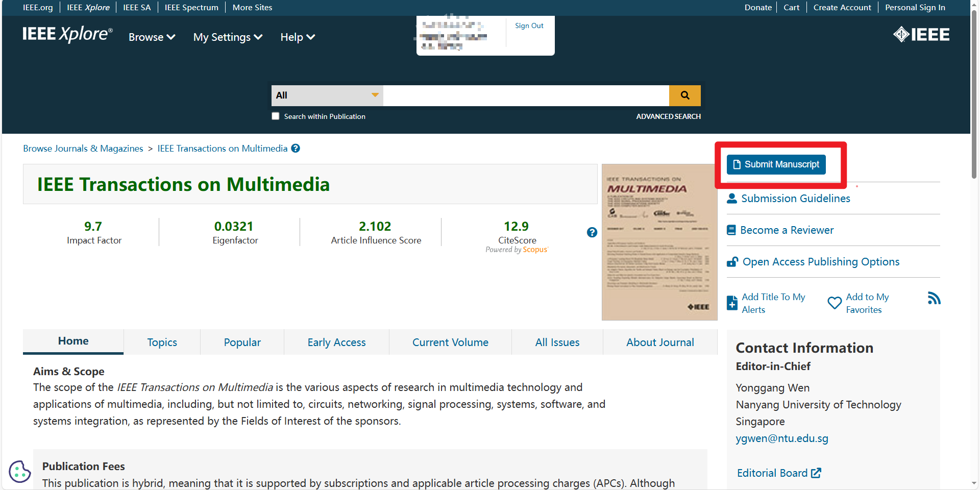980x490 pixels.
Task: Click the Sign Out link
Action: pos(529,26)
